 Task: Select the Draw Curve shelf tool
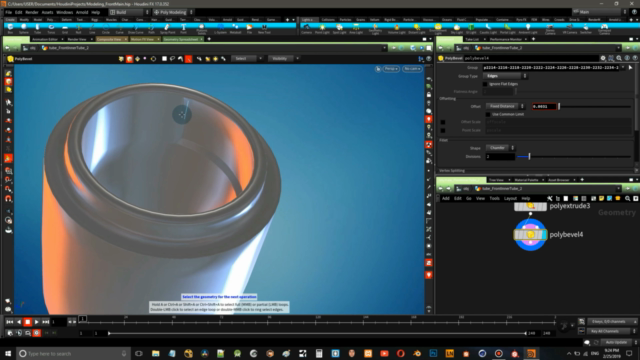click(x=136, y=29)
